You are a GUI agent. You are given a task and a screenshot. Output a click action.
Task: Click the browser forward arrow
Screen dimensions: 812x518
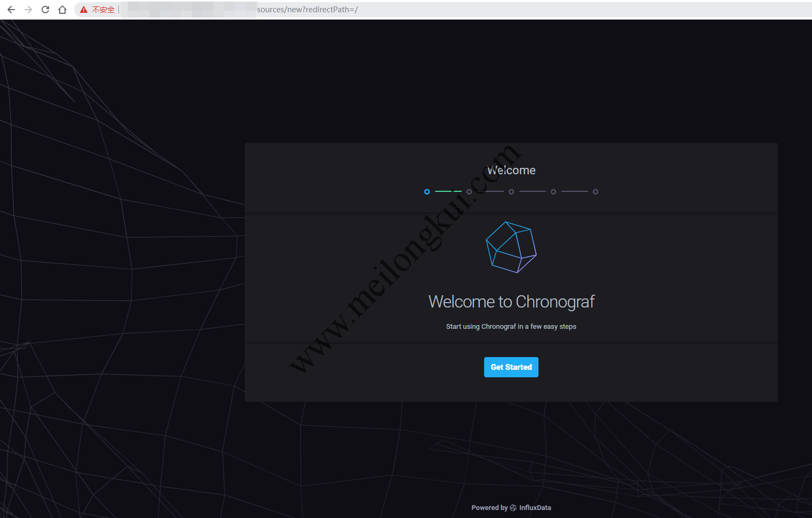point(28,10)
